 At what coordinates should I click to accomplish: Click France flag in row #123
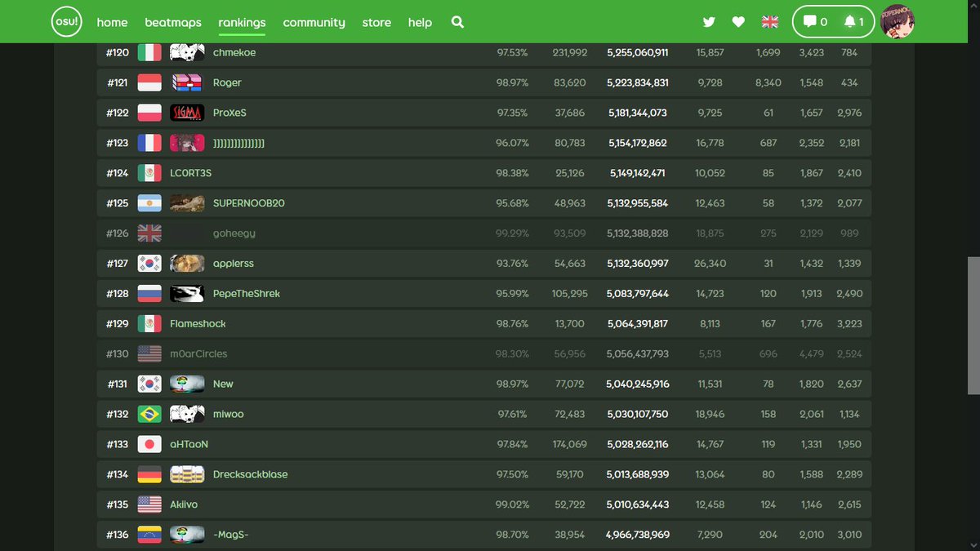[149, 143]
